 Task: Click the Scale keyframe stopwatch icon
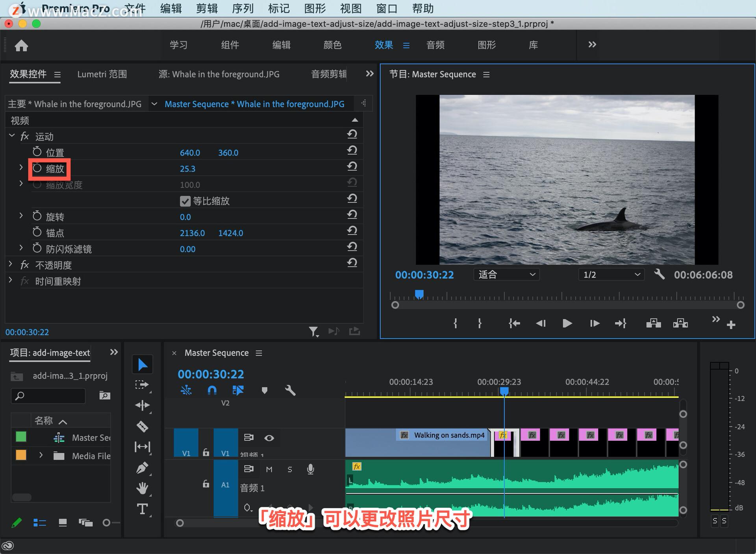pos(36,169)
